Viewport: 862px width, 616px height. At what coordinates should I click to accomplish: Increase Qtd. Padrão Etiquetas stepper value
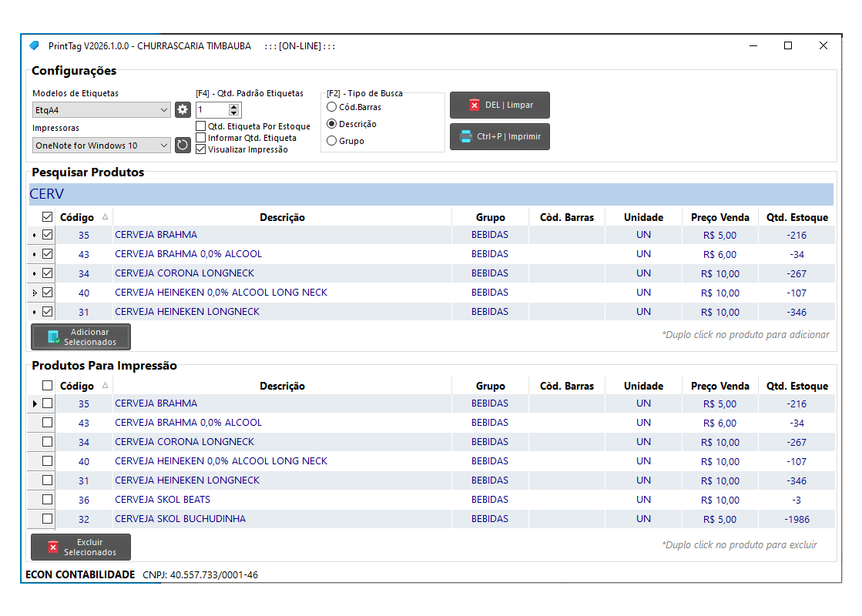tap(234, 107)
